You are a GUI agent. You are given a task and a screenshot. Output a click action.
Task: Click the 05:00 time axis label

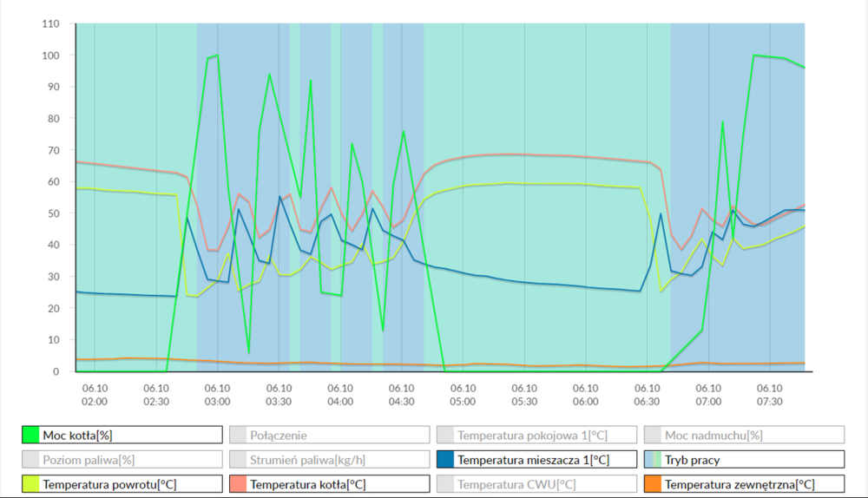463,396
